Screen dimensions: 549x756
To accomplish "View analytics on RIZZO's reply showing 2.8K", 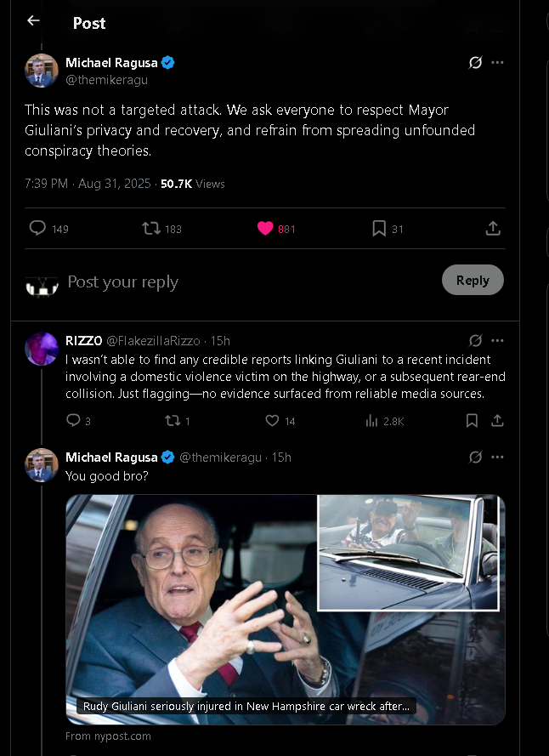I will tap(371, 420).
